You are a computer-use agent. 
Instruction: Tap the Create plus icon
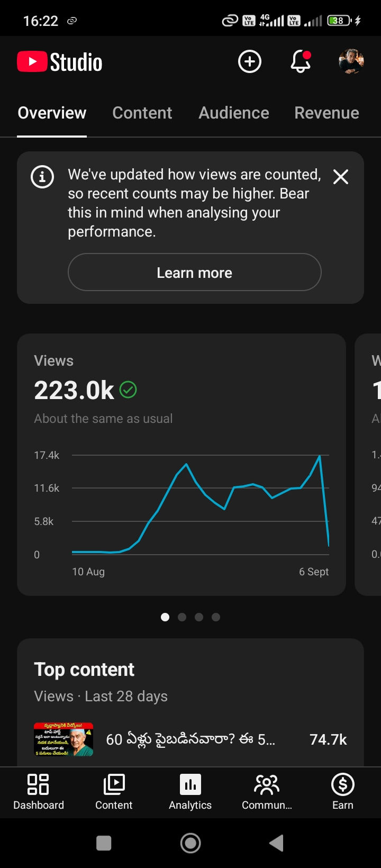point(250,62)
